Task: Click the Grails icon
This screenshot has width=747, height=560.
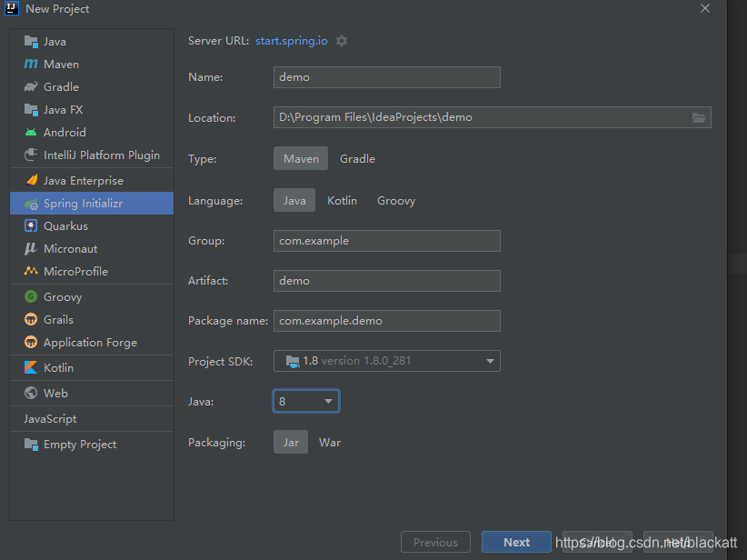Action: 31,319
